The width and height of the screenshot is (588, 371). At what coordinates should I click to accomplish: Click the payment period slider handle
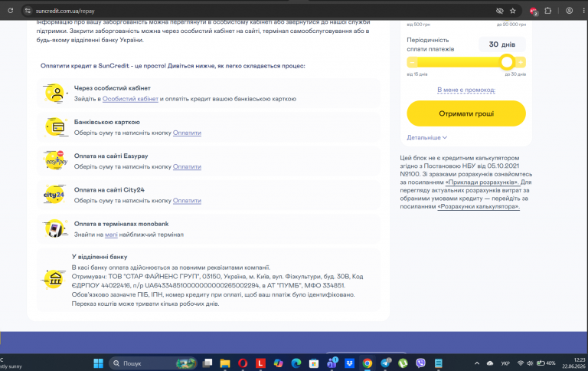pyautogui.click(x=507, y=62)
